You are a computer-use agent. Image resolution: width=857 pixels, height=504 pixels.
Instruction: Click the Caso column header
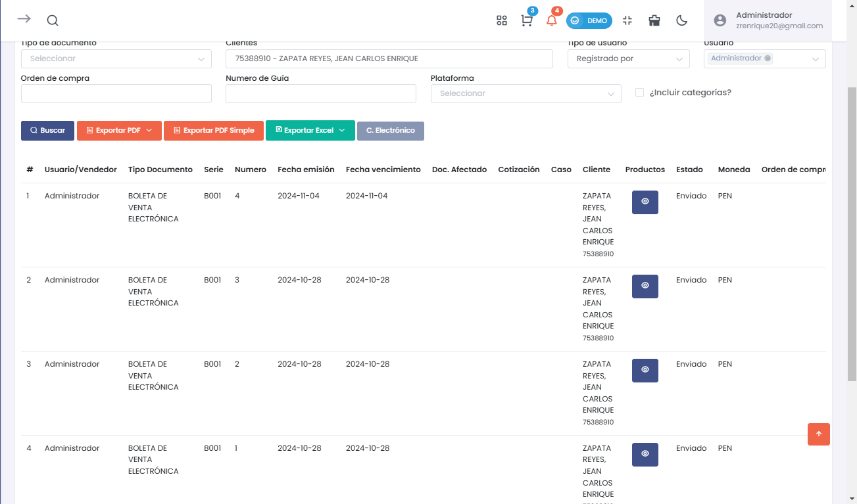click(561, 170)
